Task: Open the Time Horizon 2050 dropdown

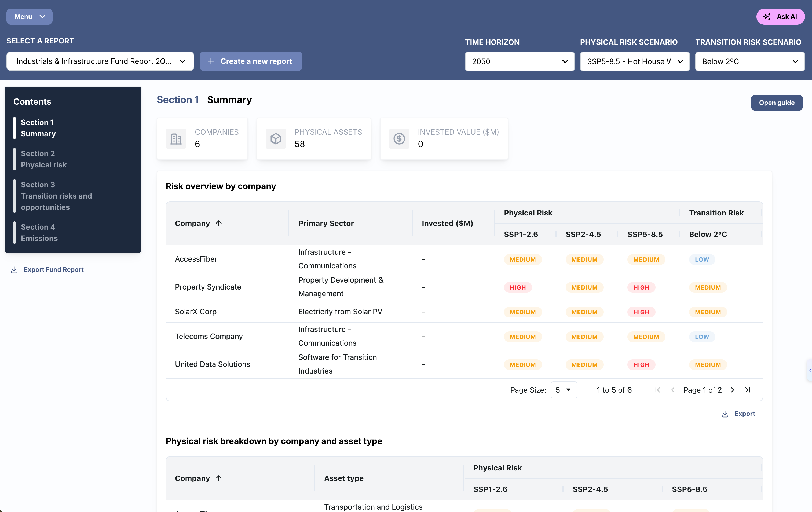Action: click(519, 61)
